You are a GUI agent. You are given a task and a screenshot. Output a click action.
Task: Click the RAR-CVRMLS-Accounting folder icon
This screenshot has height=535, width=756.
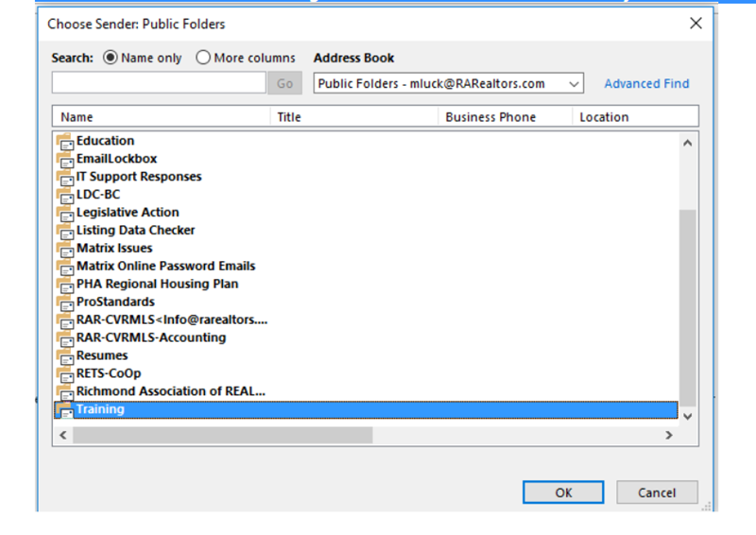pos(64,337)
